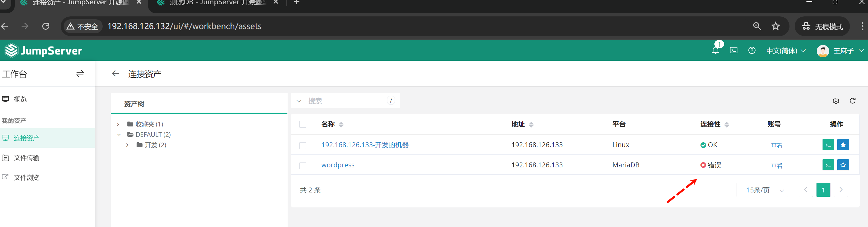The image size is (868, 227).
Task: Unfavorite the 192.168.126.133 Linux asset
Action: [x=843, y=145]
